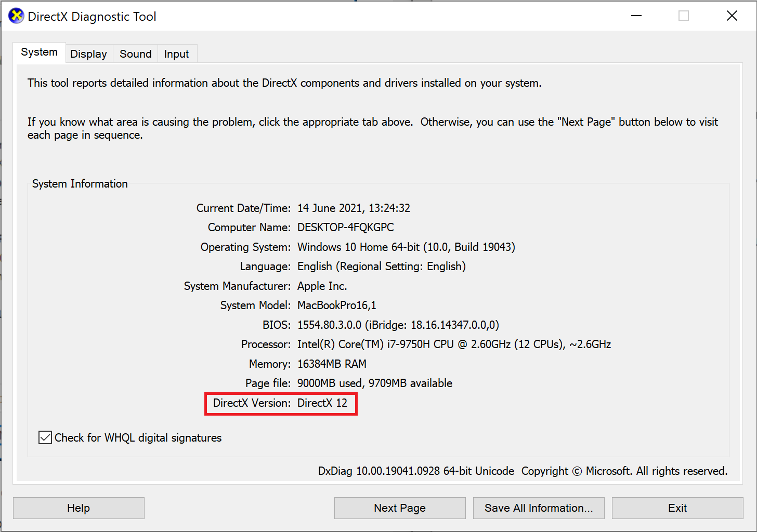Open the Sound tab

point(135,53)
